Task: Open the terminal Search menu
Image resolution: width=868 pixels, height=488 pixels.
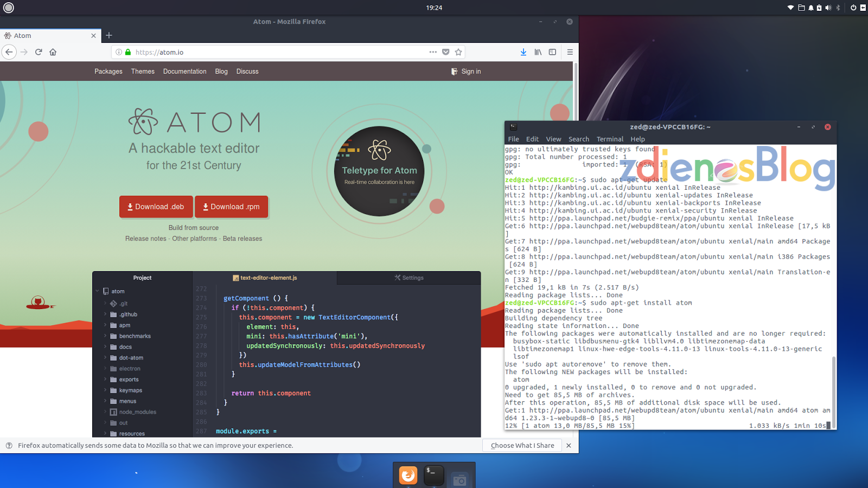Action: [579, 139]
